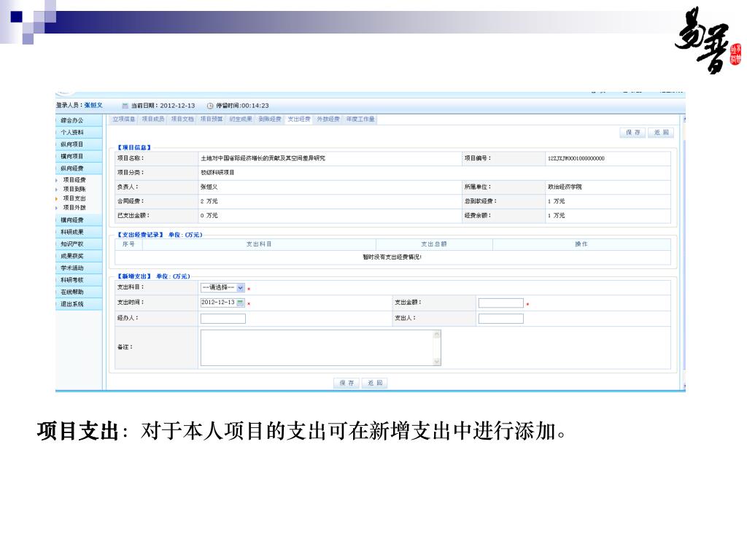Click the 政治经济学院 unit value
This screenshot has height=560, width=747.
click(x=565, y=187)
